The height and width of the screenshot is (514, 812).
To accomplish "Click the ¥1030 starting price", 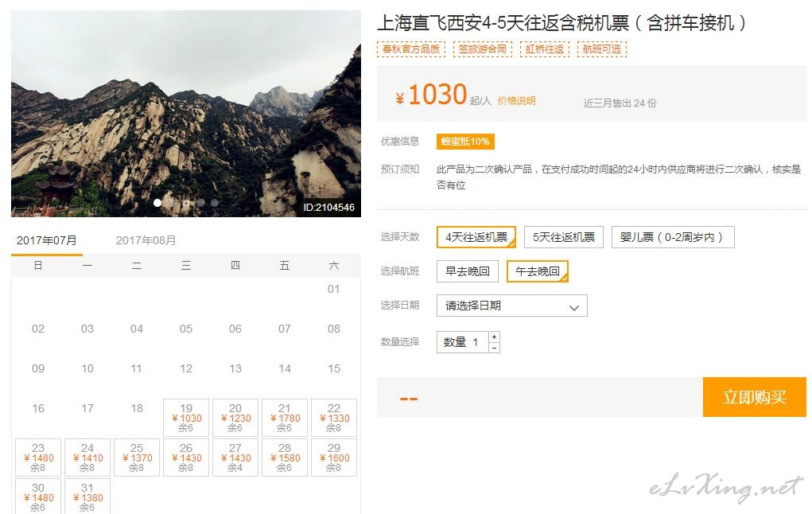I will (431, 95).
